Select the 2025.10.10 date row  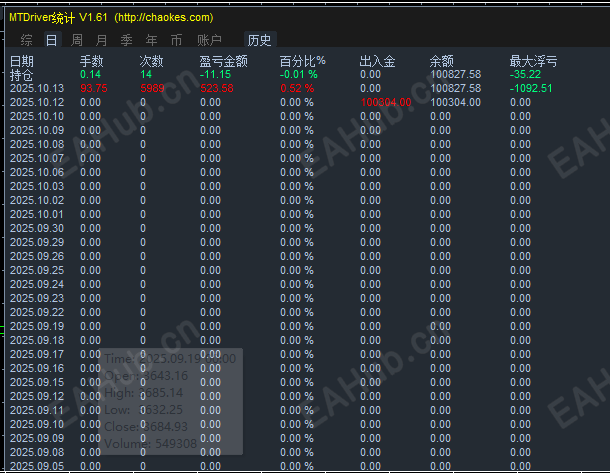[37, 116]
